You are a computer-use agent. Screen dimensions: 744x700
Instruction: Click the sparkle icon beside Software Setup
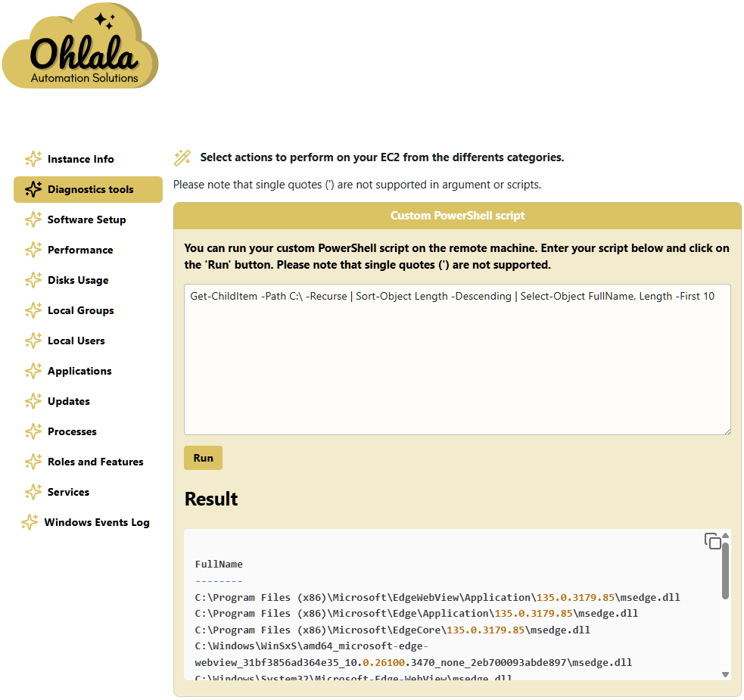[33, 219]
